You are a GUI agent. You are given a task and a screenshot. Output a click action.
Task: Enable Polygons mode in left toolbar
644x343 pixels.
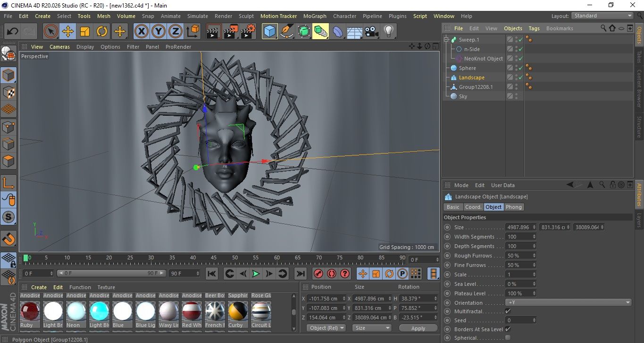pos(8,161)
